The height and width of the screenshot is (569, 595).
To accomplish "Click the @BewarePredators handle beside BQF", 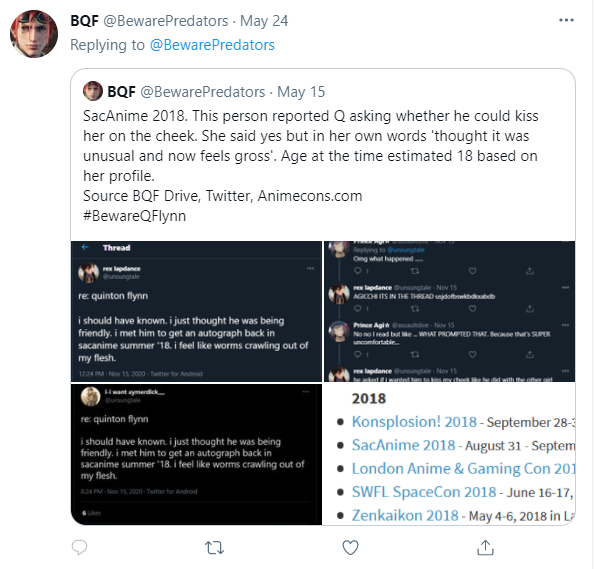I will click(x=166, y=21).
